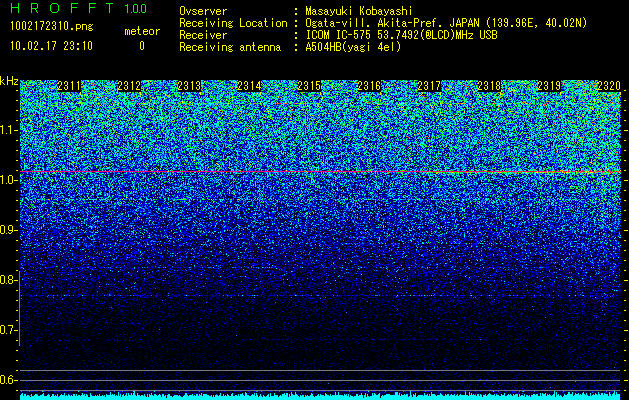Image resolution: width=629 pixels, height=400 pixels.
Task: Click the ICOM IC-575 receiver text
Action: click(x=402, y=35)
